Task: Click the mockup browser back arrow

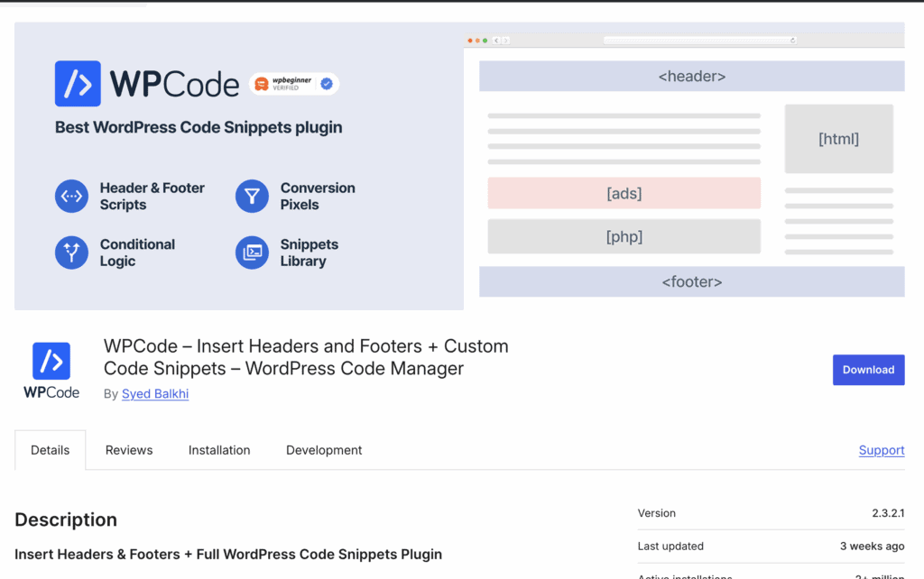Action: pos(496,41)
